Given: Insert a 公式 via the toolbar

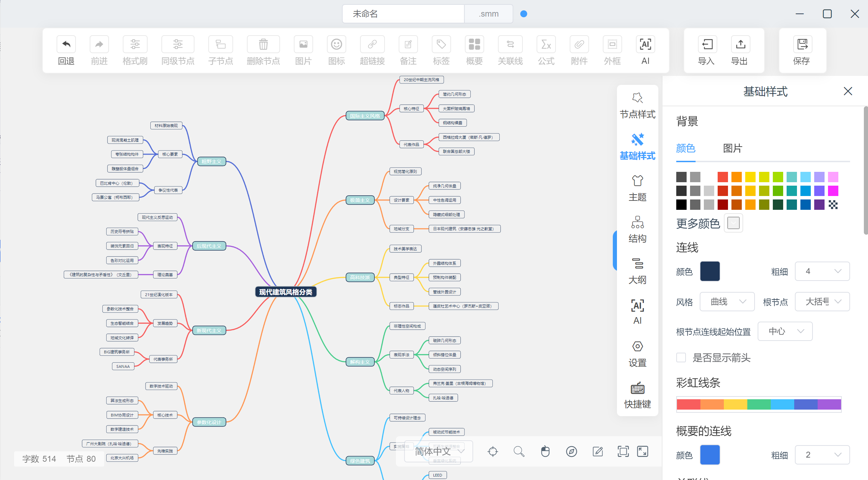Looking at the screenshot, I should [546, 50].
